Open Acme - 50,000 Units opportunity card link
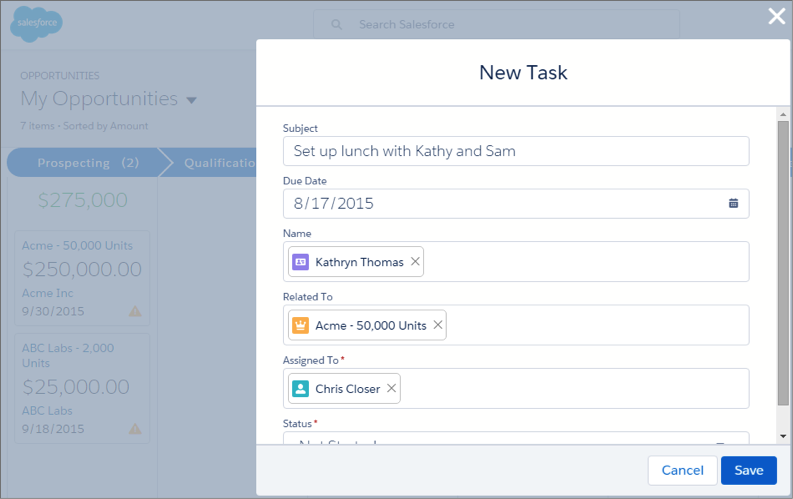793x499 pixels. (77, 245)
